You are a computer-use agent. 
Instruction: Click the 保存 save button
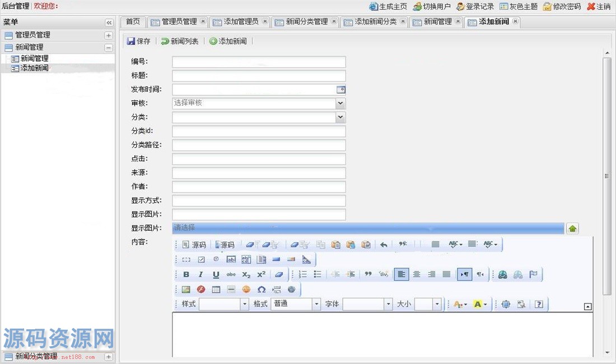click(x=139, y=41)
